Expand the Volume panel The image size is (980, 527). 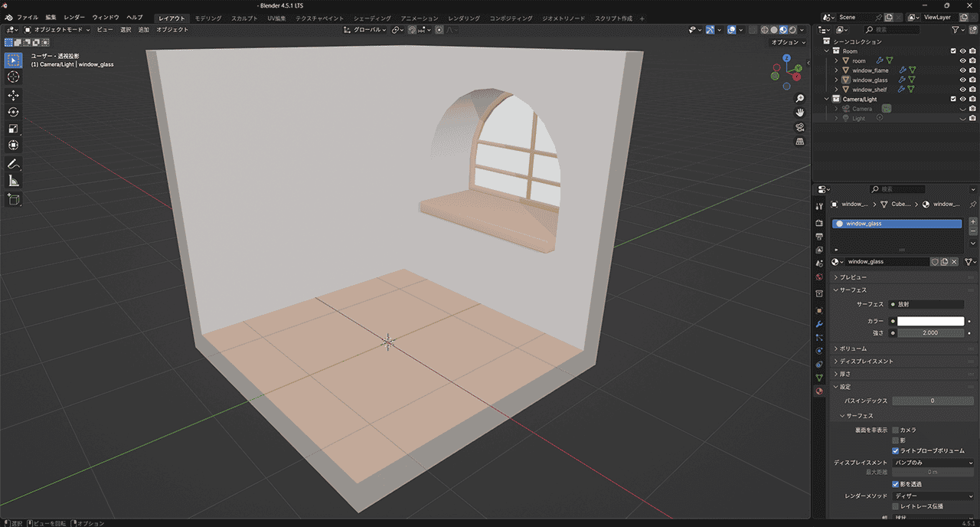point(854,349)
